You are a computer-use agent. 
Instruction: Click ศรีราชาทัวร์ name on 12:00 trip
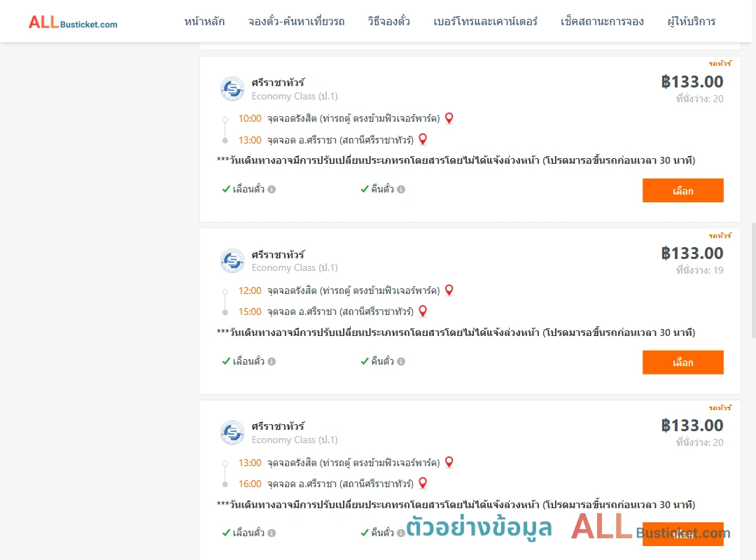(278, 254)
